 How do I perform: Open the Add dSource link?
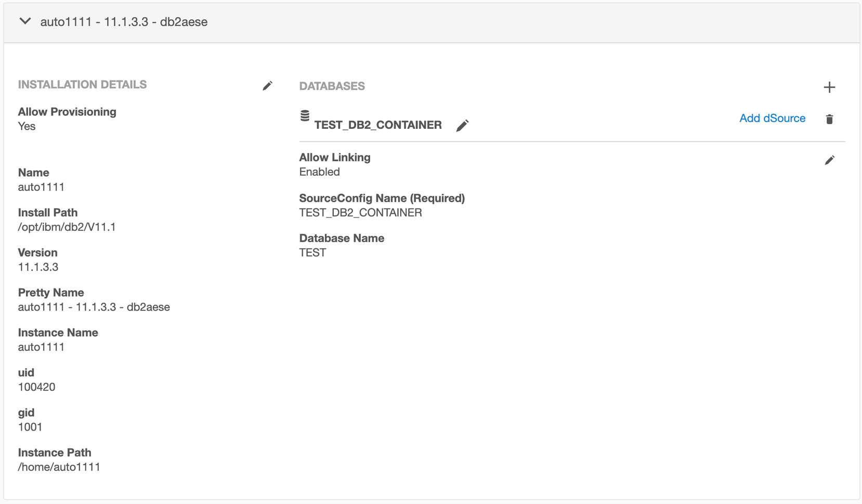point(772,118)
